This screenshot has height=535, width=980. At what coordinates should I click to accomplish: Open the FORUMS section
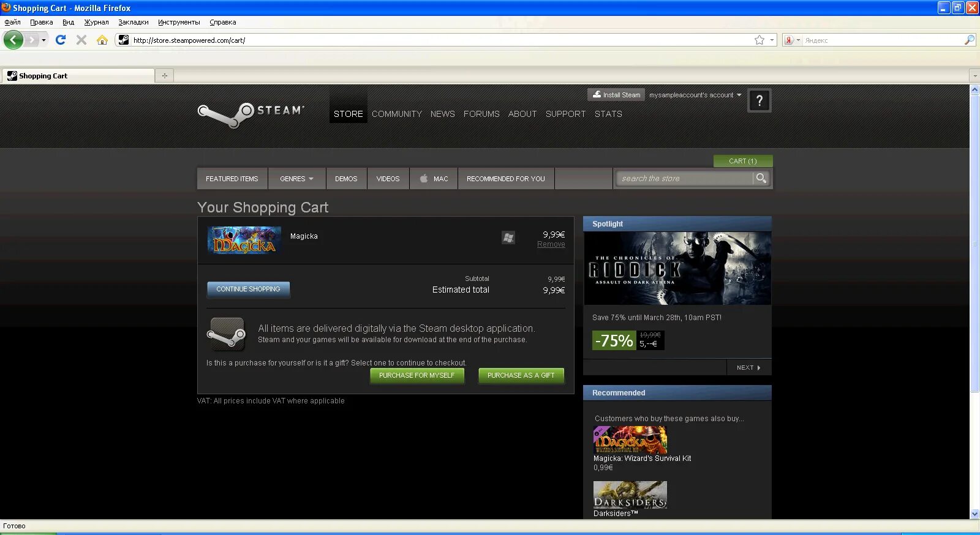(481, 114)
